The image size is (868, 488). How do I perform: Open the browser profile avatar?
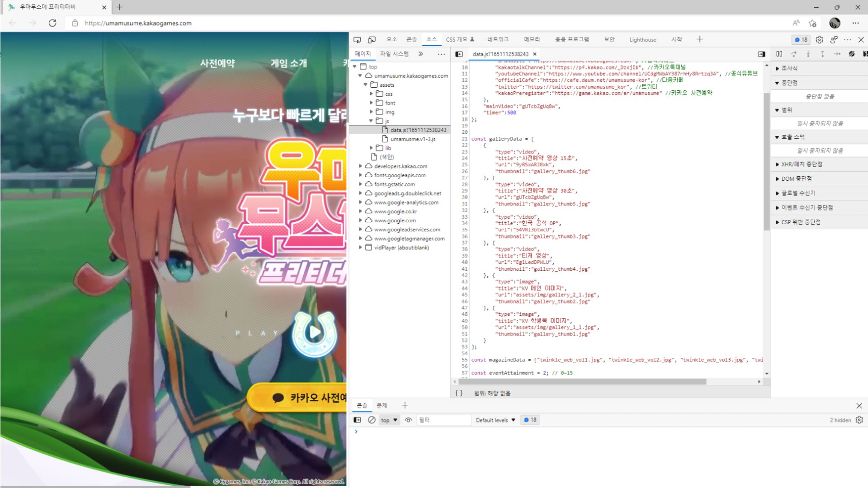click(835, 23)
